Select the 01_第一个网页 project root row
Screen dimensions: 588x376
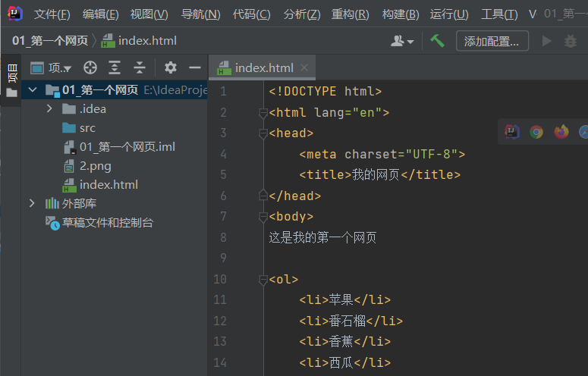coord(115,90)
